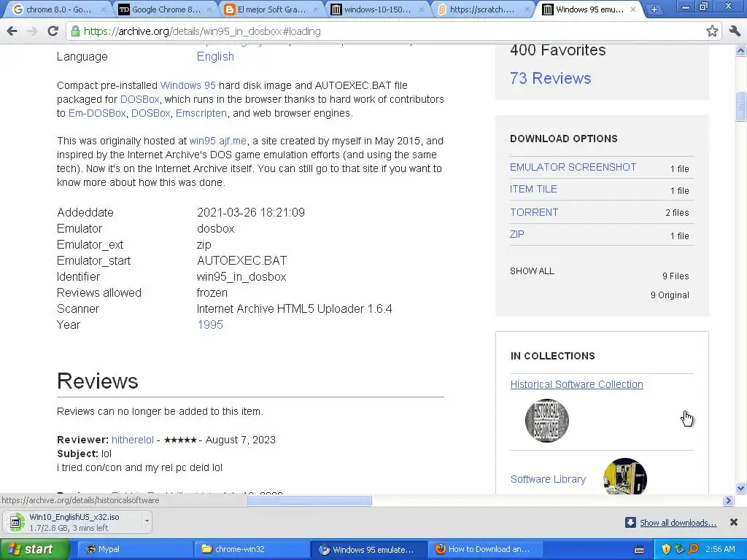
Task: Bookmark page with the star icon
Action: 712,31
